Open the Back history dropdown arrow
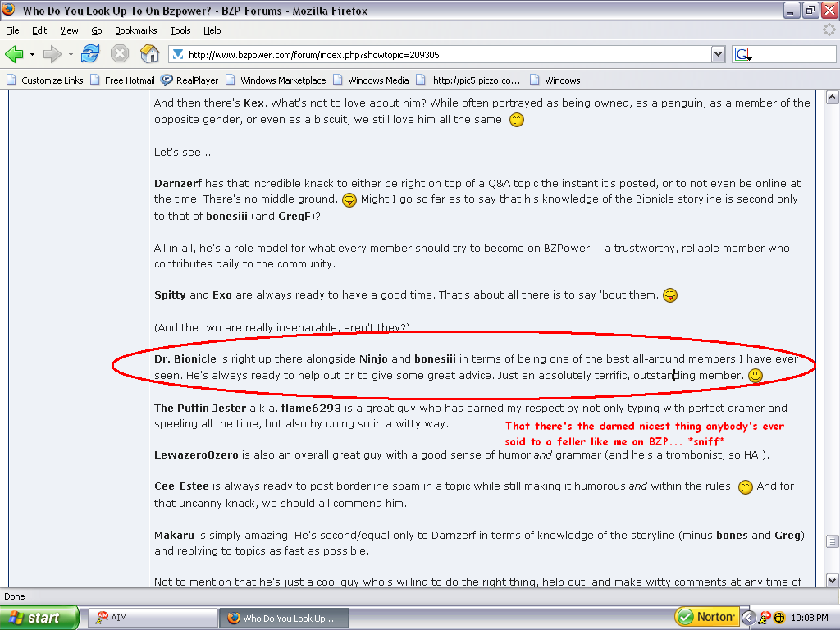The image size is (840, 630). [32, 55]
